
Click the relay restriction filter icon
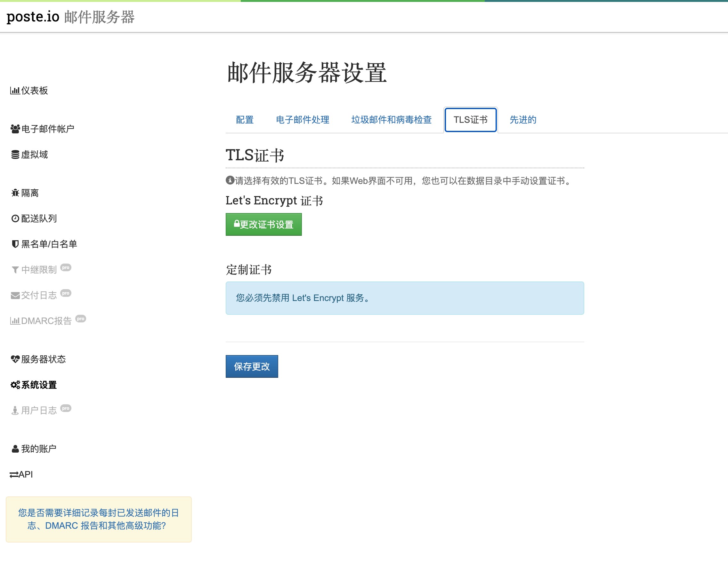tap(15, 270)
